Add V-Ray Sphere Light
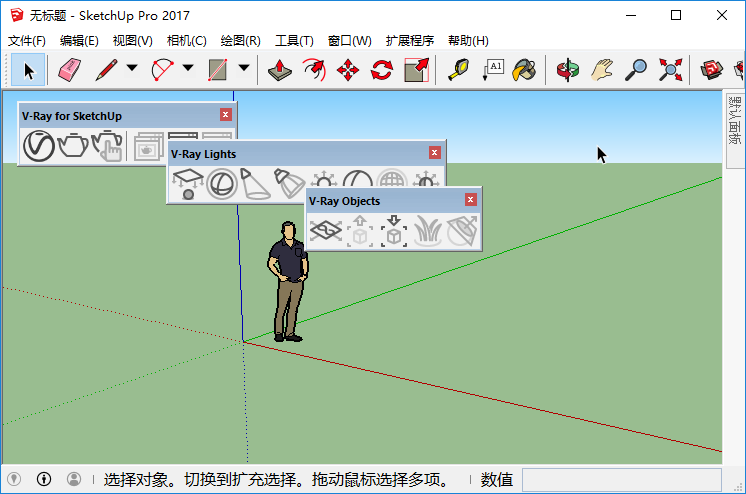 click(222, 184)
